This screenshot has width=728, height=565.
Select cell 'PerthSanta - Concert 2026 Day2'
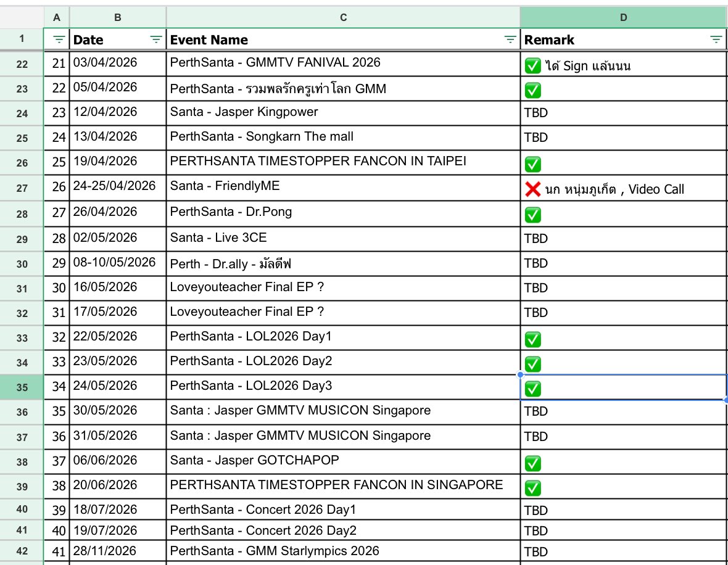343,530
